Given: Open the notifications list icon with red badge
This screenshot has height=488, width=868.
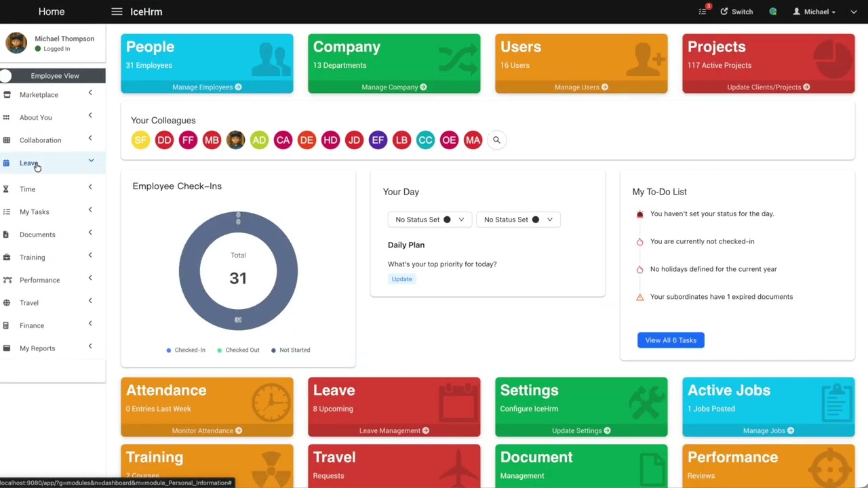Looking at the screenshot, I should coord(703,11).
